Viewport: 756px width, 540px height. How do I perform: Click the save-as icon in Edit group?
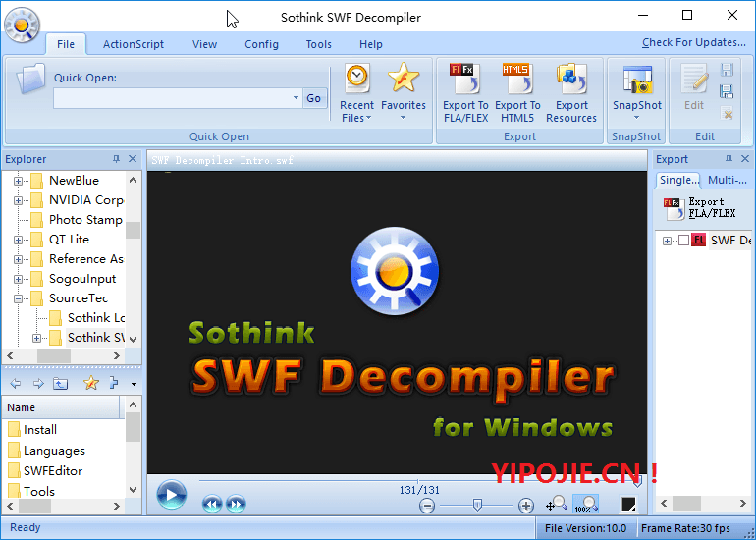pos(728,91)
